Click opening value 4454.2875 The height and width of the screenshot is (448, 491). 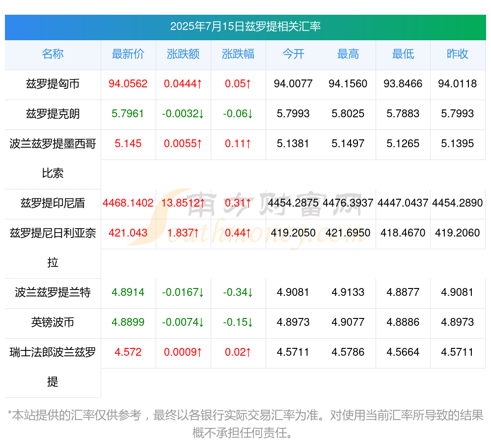(293, 203)
